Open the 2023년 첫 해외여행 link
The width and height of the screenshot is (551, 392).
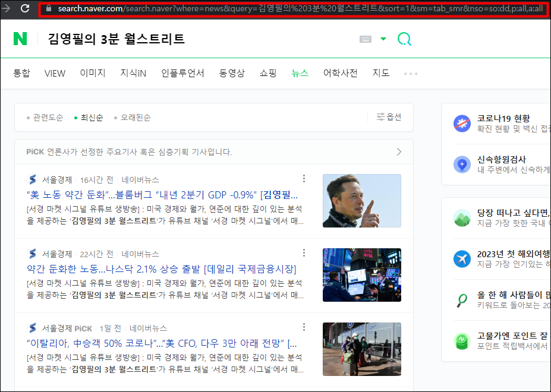click(514, 254)
